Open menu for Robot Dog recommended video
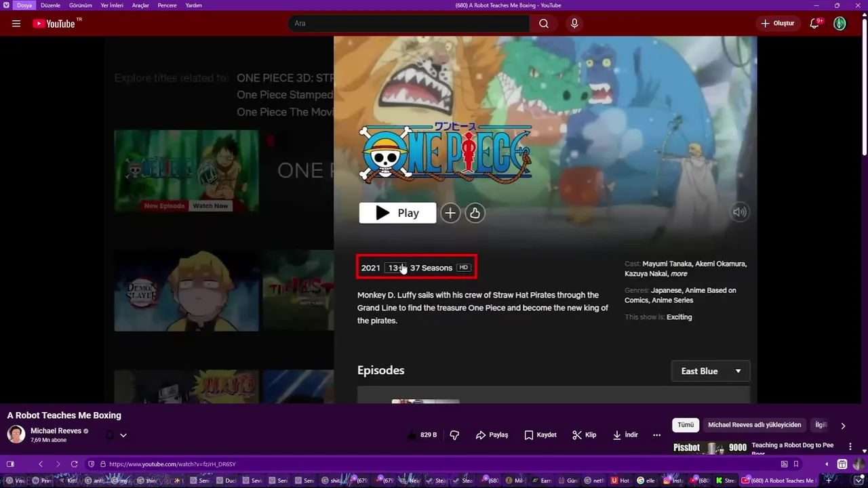This screenshot has height=488, width=868. point(850,447)
